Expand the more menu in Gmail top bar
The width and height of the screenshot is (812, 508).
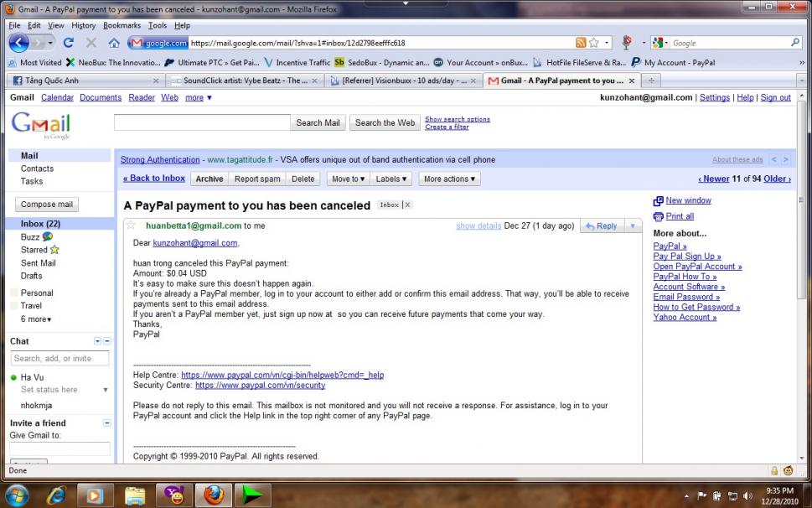point(199,97)
